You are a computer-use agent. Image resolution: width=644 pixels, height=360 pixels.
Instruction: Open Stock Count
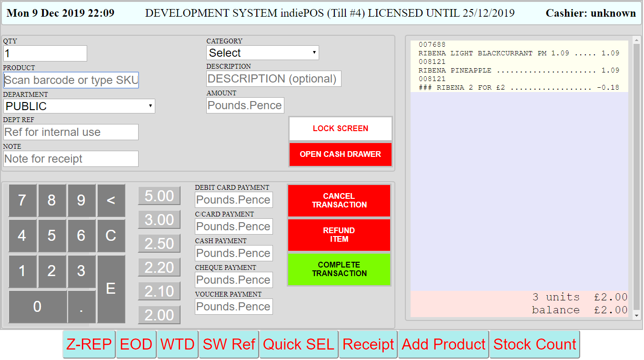click(x=535, y=344)
